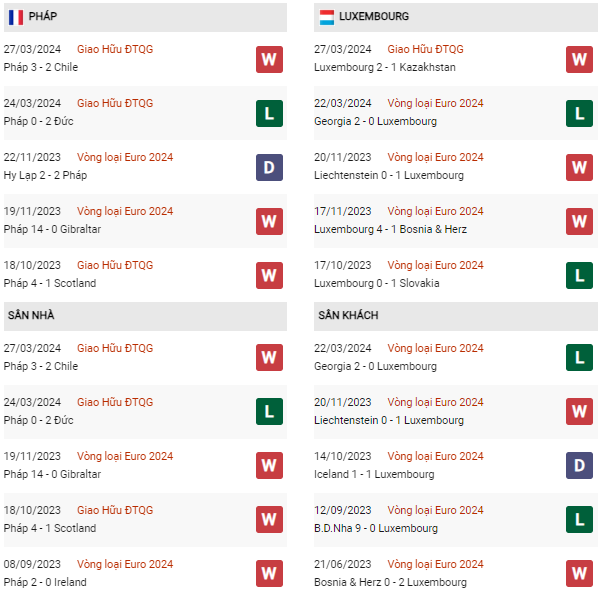Open the SÂN KHÁCH section header
The image size is (600, 593).
(349, 315)
